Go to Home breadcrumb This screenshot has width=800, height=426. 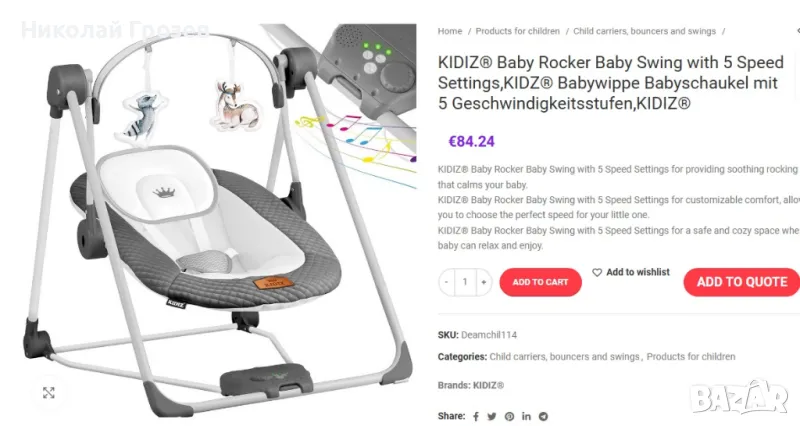click(450, 32)
